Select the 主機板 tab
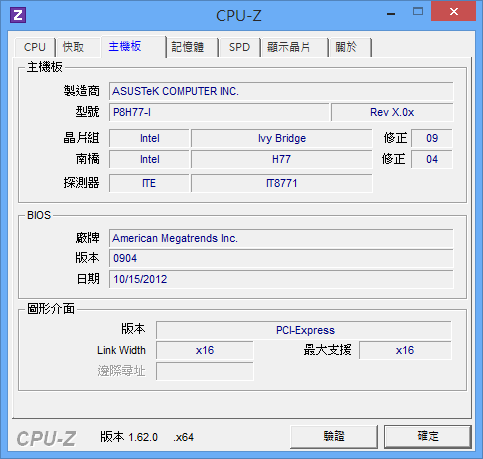The image size is (483, 459). 133,46
